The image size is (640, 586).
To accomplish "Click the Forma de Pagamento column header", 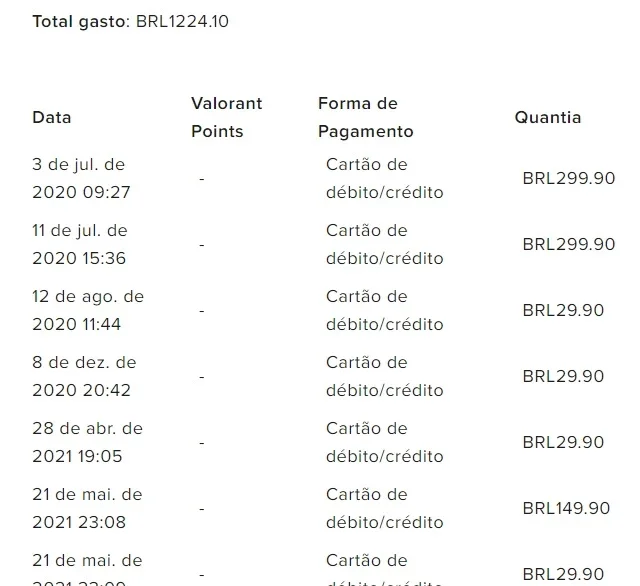I will [366, 118].
